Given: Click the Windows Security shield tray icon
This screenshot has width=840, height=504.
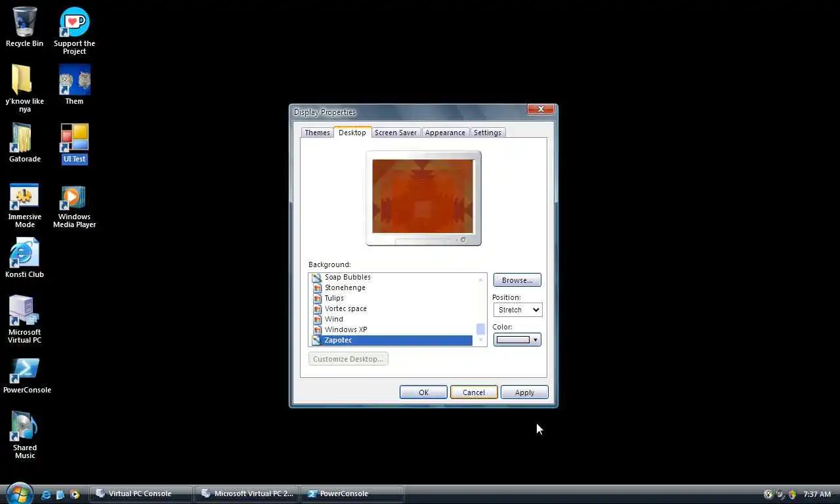Looking at the screenshot, I should pyautogui.click(x=792, y=494).
